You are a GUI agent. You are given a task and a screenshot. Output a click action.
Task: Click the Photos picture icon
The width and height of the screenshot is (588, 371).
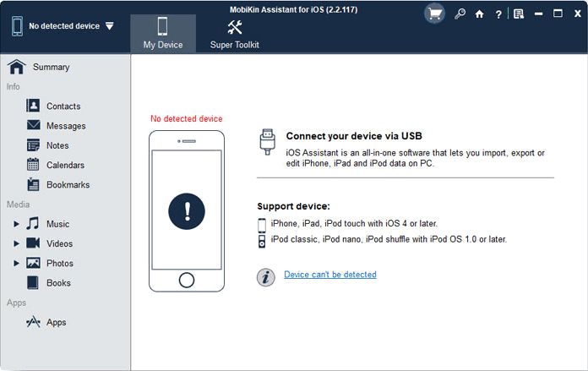pos(33,263)
